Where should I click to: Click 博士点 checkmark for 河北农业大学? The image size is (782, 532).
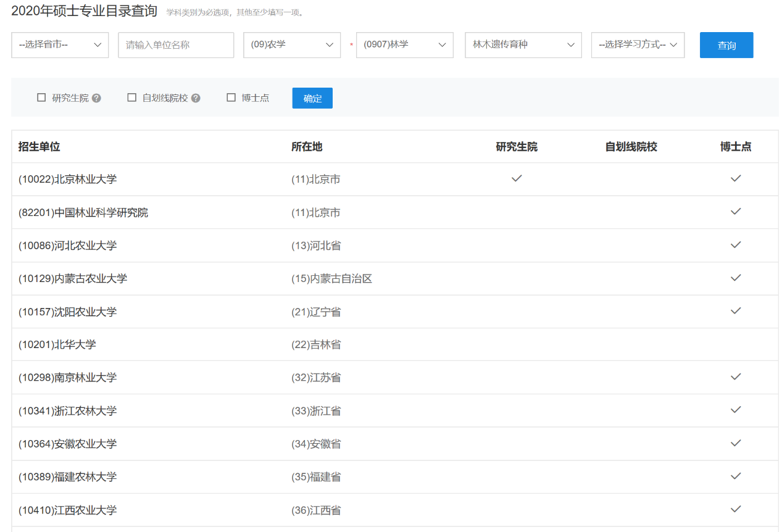coord(736,244)
